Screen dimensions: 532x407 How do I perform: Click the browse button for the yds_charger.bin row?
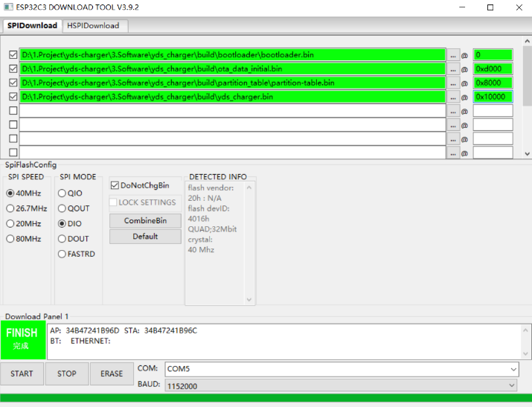453,97
